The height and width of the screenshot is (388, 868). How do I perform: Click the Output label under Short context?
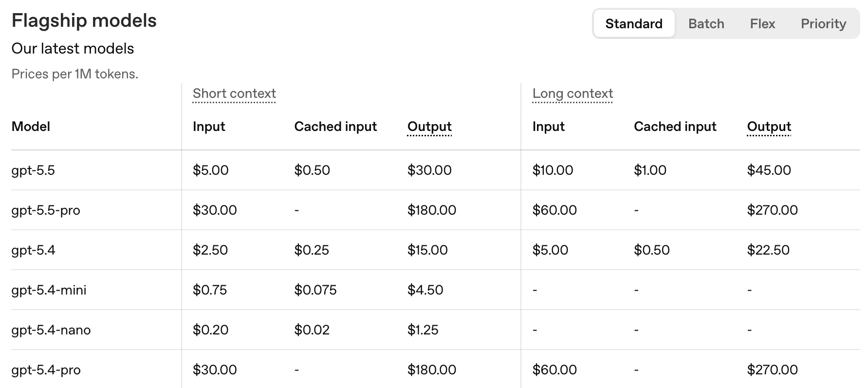(429, 126)
